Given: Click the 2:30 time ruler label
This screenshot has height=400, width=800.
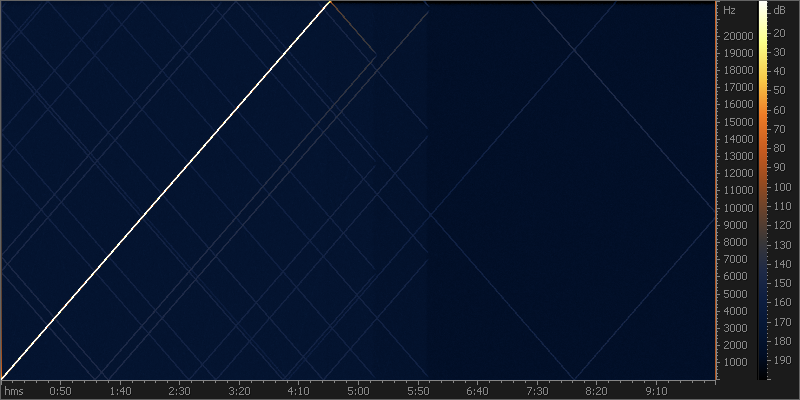Looking at the screenshot, I should 180,391.
